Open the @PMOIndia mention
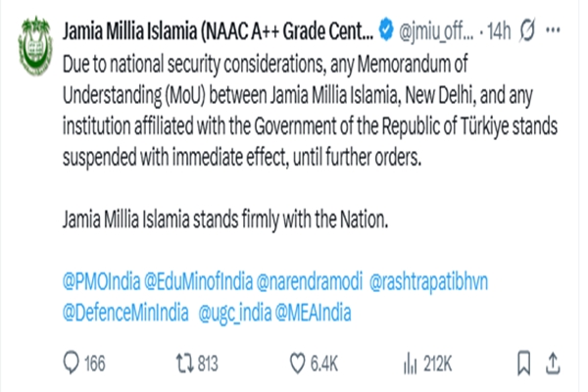The image size is (588, 392). point(100,289)
